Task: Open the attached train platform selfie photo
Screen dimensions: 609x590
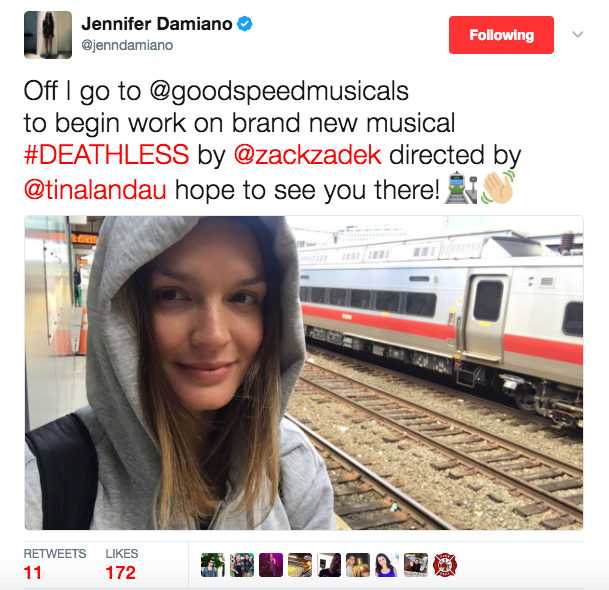Action: click(304, 373)
